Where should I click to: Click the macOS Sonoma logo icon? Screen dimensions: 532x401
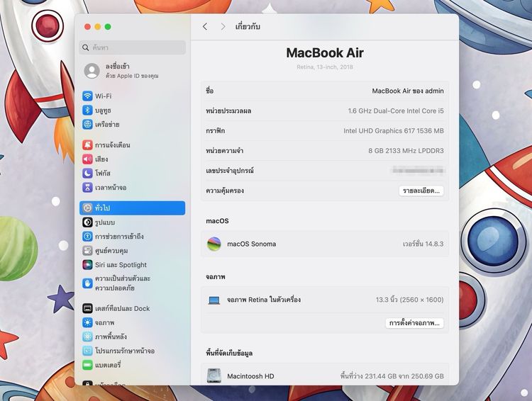click(x=214, y=244)
